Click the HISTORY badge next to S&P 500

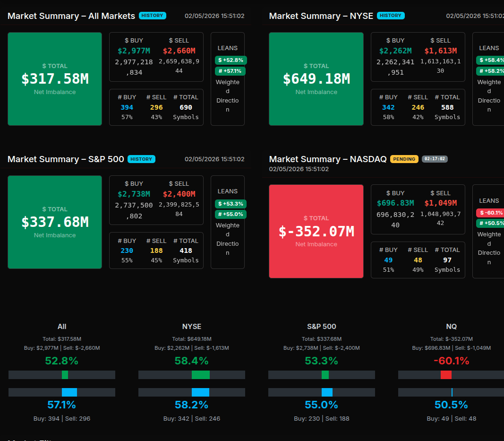tap(141, 159)
